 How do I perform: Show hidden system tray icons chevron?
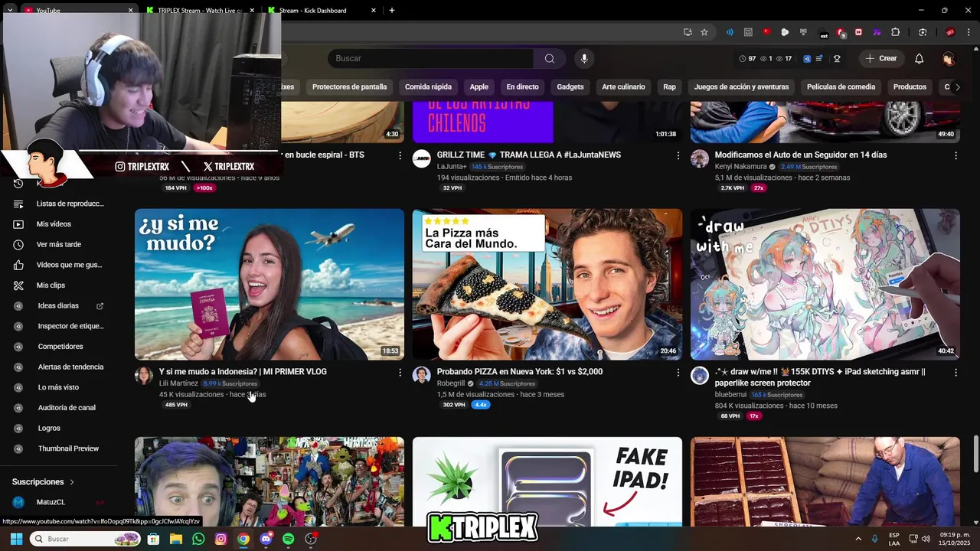pyautogui.click(x=857, y=539)
